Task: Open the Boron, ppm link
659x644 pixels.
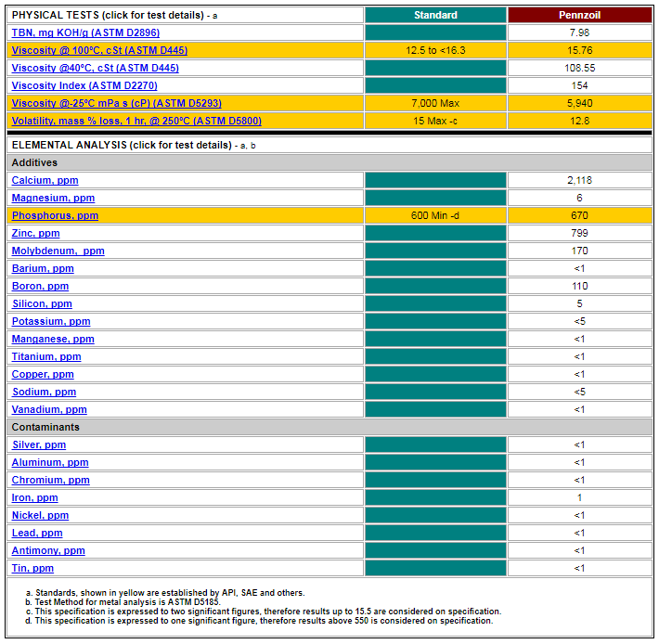Action: (x=40, y=286)
